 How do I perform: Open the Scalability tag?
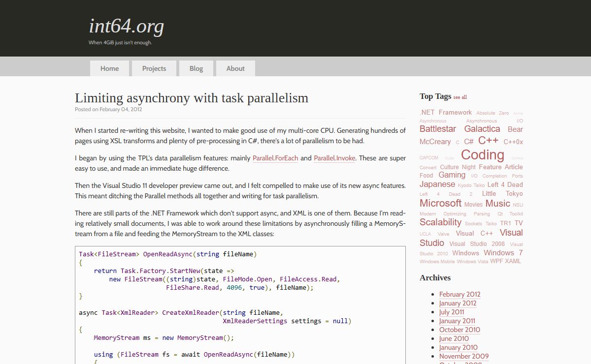(440, 222)
